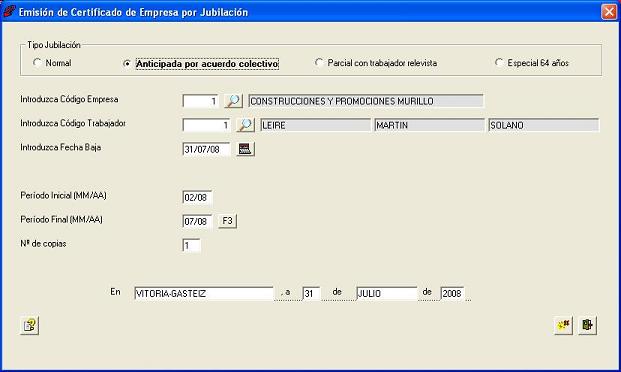Click the yellow gears process icon button
Image resolution: width=621 pixels, height=372 pixels.
(563, 325)
